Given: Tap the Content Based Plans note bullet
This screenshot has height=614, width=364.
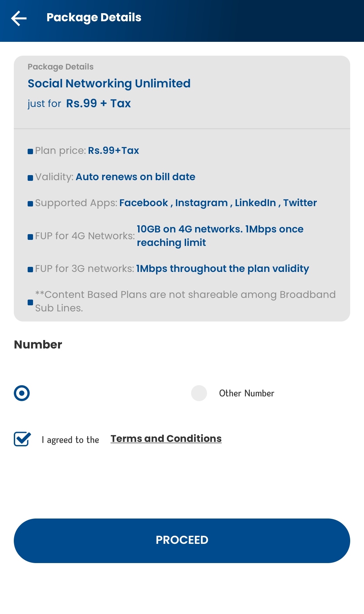Looking at the screenshot, I should click(x=30, y=302).
